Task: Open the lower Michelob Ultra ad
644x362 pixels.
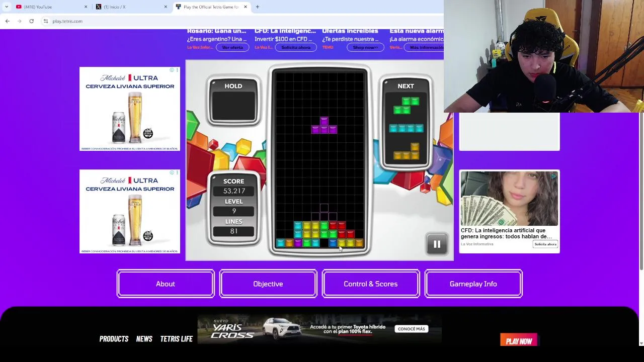Action: click(130, 212)
